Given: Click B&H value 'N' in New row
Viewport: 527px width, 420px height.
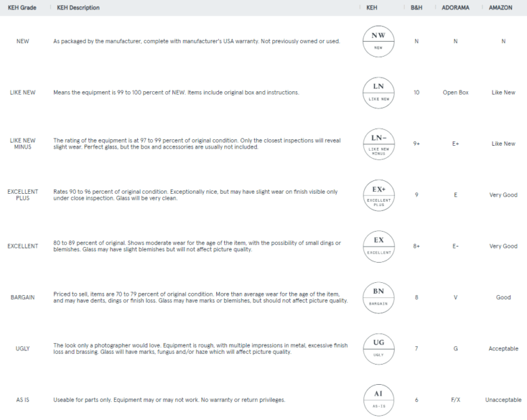Looking at the screenshot, I should click(x=416, y=41).
